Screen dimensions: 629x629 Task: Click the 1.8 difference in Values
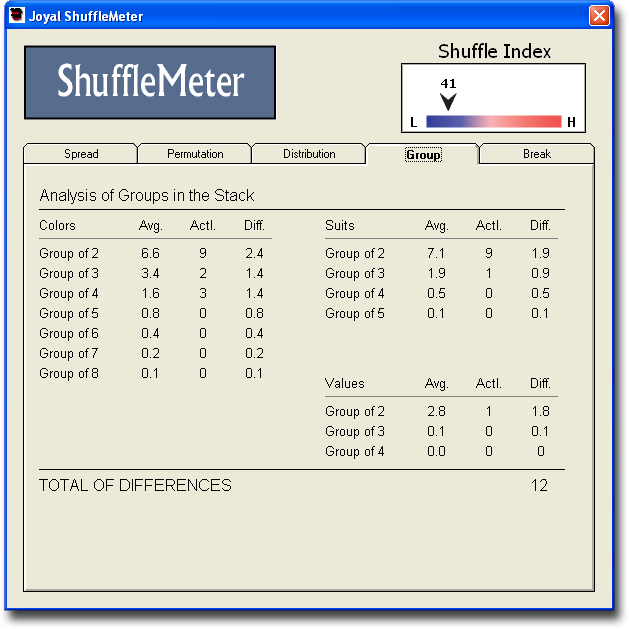tap(540, 412)
